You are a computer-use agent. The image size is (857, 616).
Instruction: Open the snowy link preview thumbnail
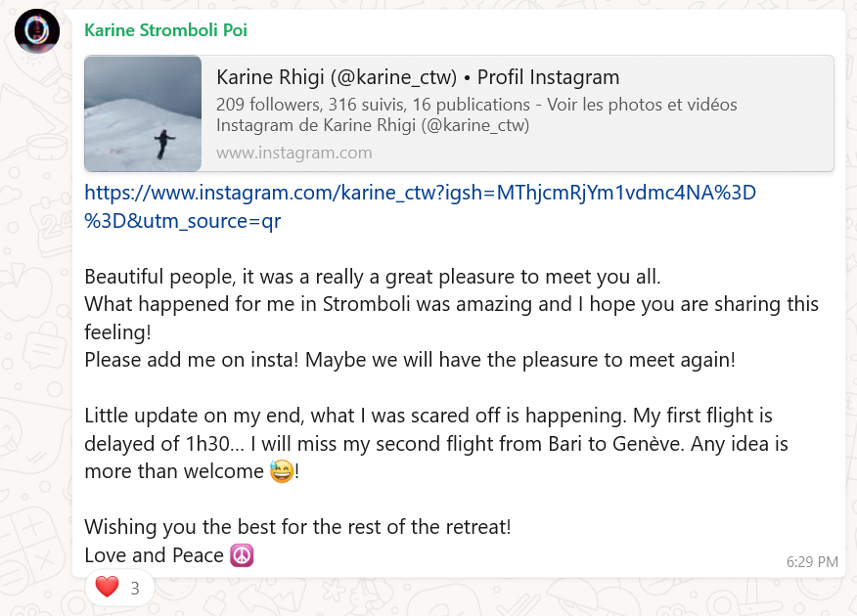[143, 113]
